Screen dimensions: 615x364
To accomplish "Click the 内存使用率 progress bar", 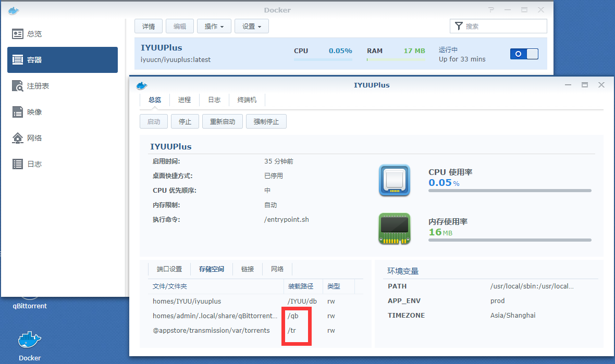I will (510, 240).
